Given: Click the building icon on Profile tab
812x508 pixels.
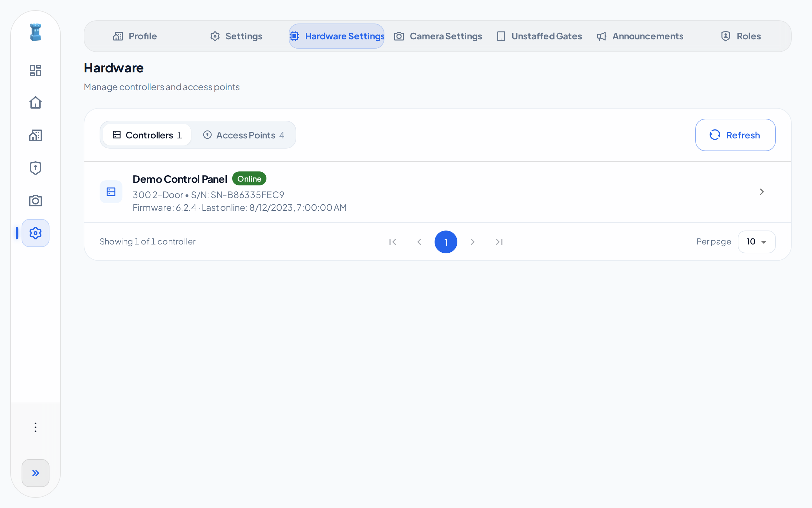Looking at the screenshot, I should coord(118,36).
